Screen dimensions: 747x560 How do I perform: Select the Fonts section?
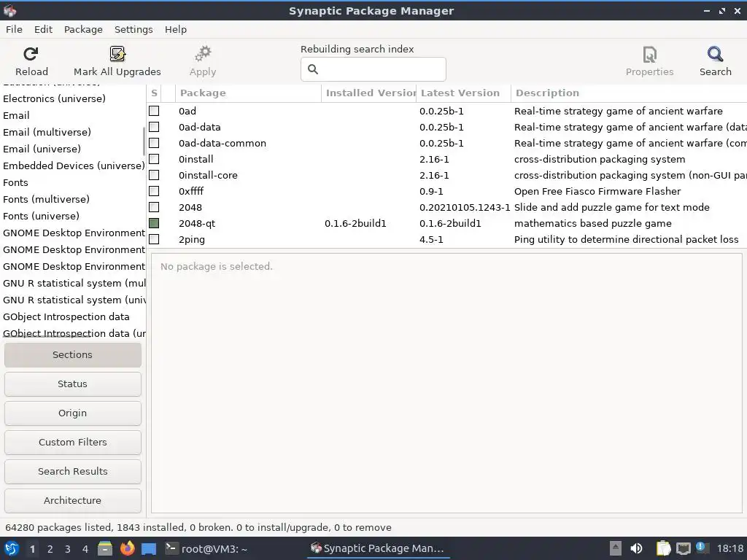(x=16, y=182)
